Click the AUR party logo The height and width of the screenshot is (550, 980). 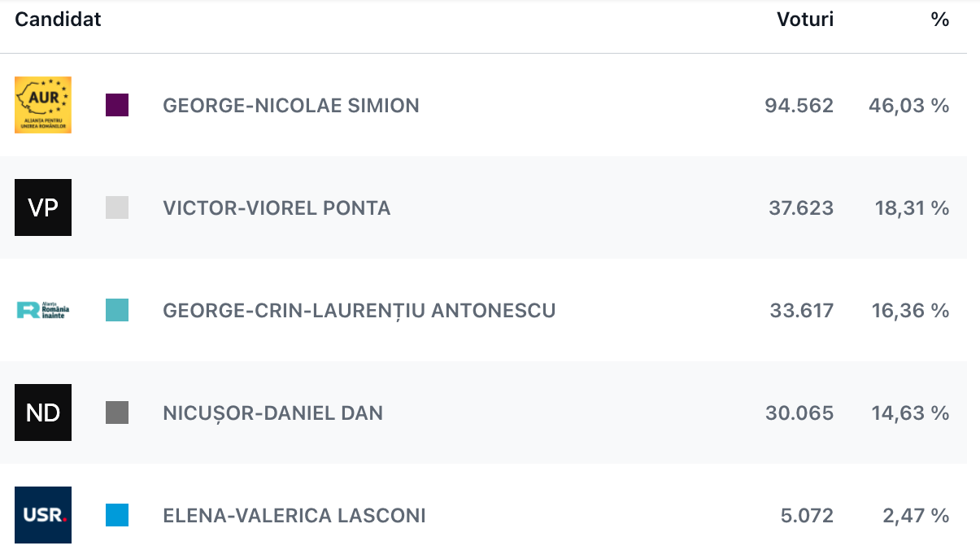[x=43, y=105]
